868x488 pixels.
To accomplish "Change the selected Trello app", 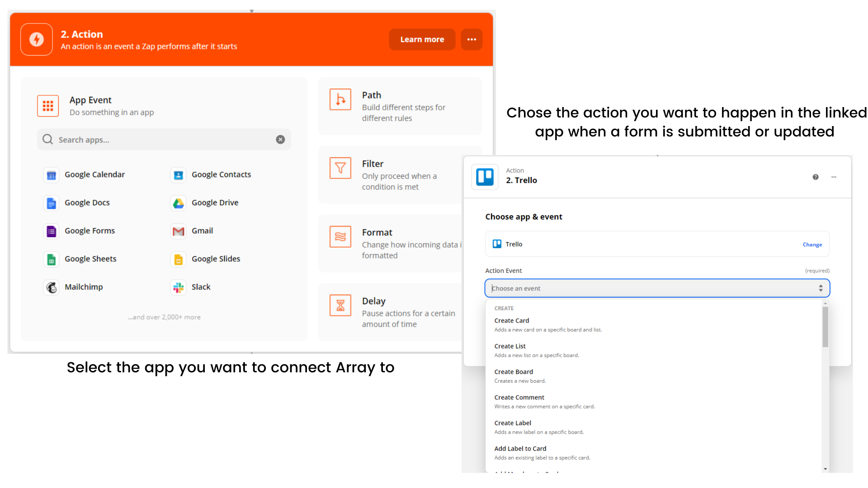I will tap(812, 244).
